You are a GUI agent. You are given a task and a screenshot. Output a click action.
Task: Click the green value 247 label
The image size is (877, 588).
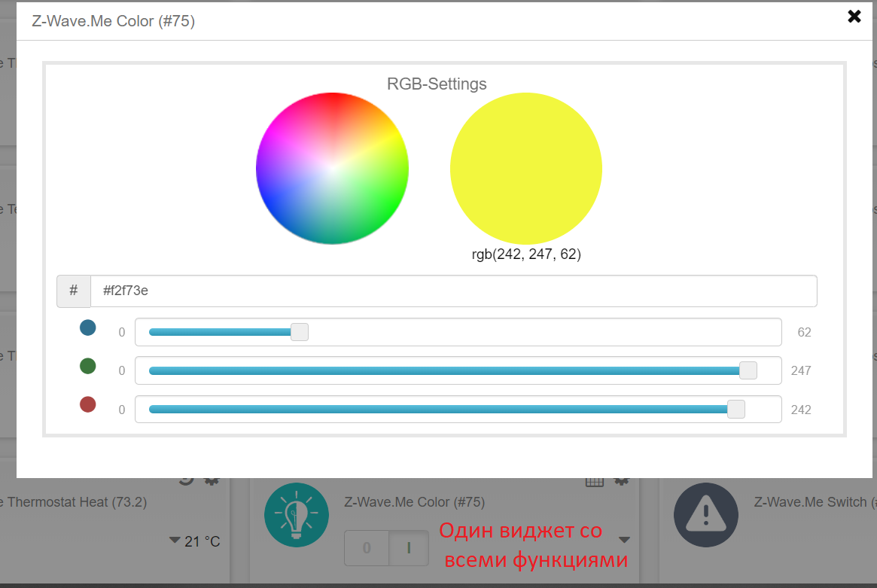tap(801, 370)
